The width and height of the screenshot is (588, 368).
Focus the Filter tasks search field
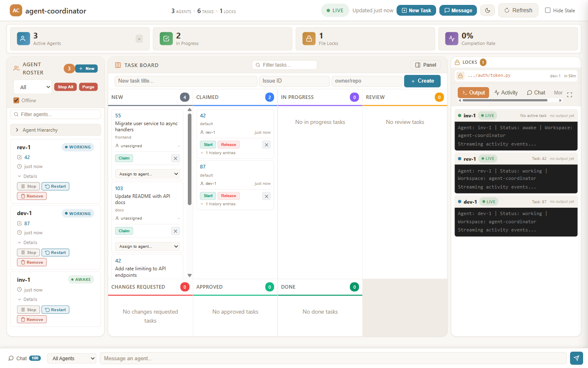tap(285, 65)
